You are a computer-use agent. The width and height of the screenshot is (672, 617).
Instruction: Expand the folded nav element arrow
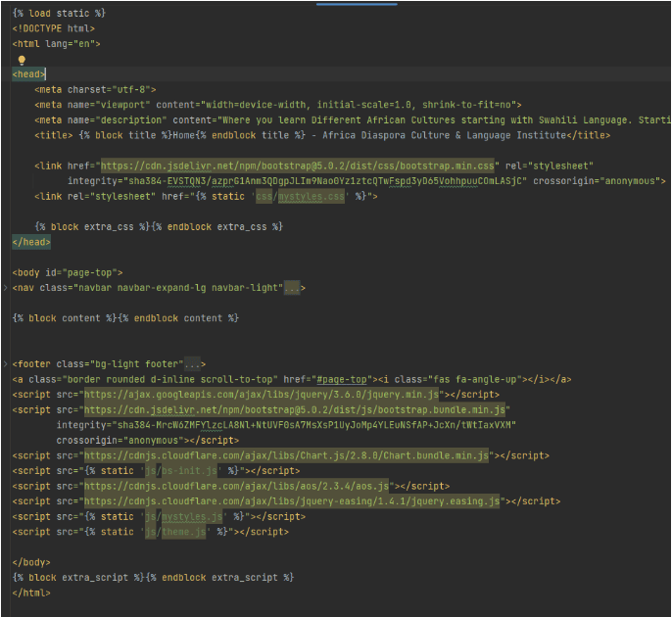click(x=5, y=288)
